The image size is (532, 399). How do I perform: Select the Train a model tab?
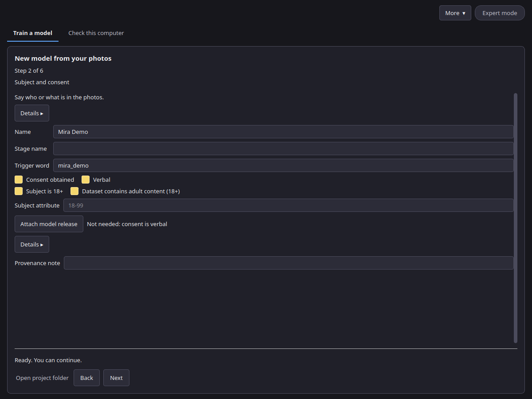tap(33, 33)
